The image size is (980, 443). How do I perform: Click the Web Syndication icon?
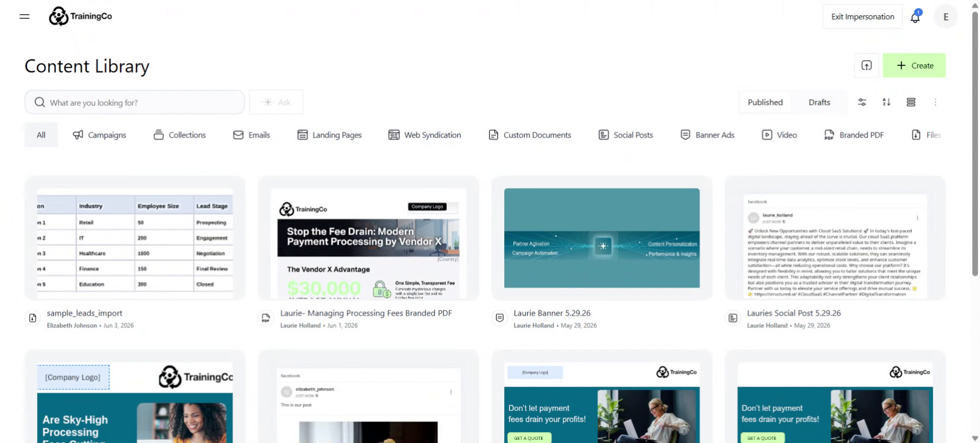point(394,135)
